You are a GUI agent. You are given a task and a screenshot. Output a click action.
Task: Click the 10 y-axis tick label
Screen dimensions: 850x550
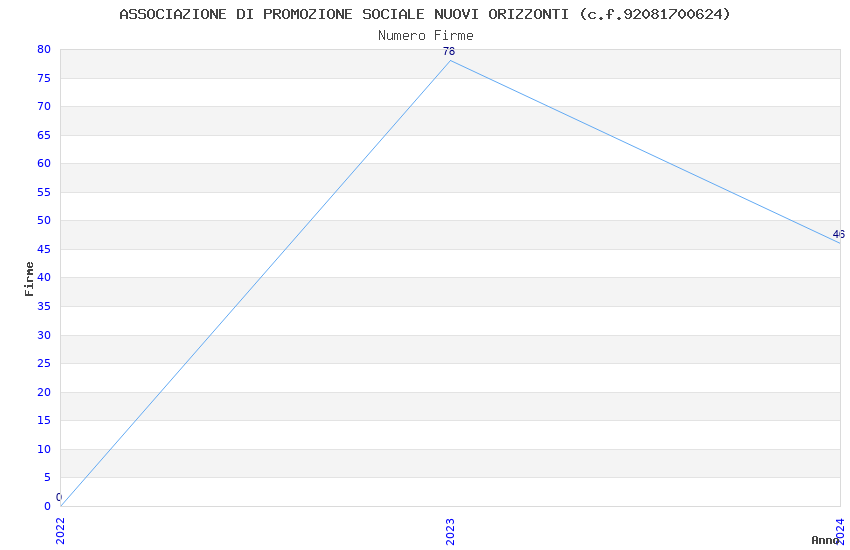pyautogui.click(x=44, y=449)
